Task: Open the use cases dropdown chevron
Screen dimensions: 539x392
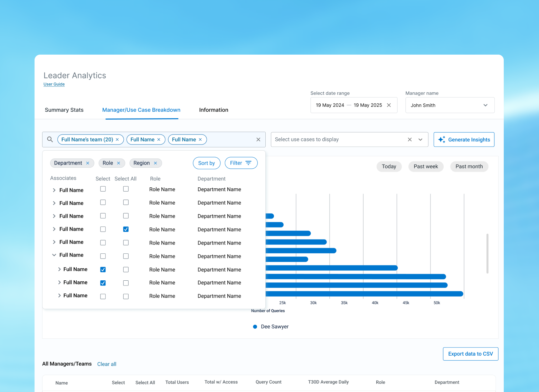Action: pos(420,140)
